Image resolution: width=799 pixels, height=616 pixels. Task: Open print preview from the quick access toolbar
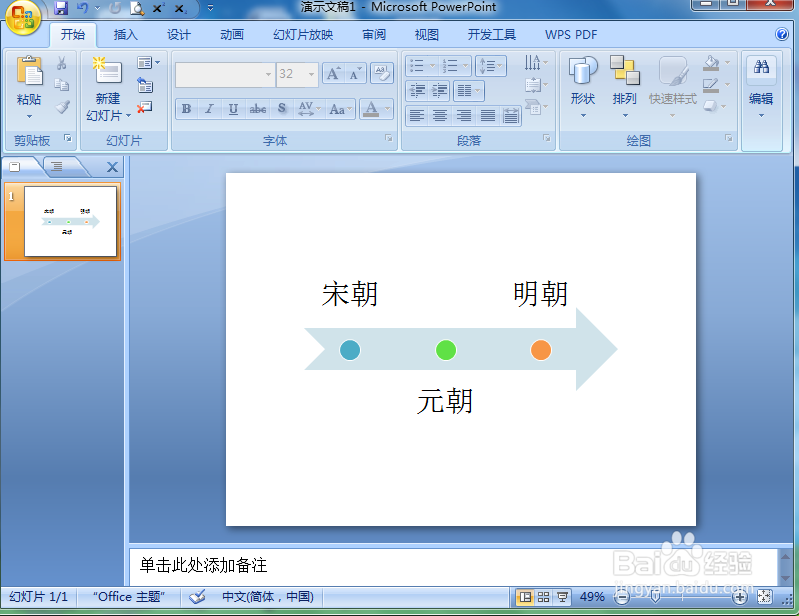tap(137, 8)
